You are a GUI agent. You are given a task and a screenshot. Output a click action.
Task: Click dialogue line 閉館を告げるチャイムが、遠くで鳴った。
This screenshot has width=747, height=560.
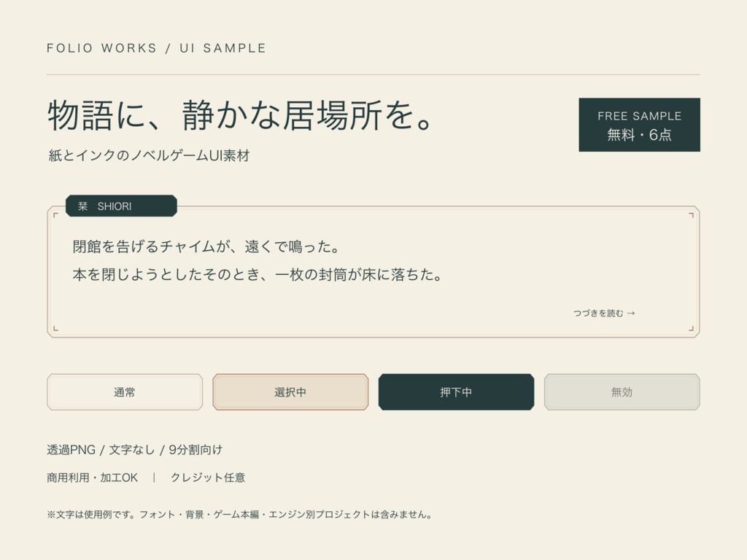click(x=206, y=246)
